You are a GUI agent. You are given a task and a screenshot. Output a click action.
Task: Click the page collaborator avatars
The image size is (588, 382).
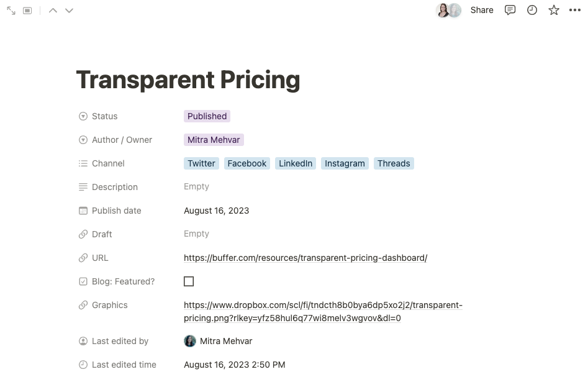tap(449, 10)
